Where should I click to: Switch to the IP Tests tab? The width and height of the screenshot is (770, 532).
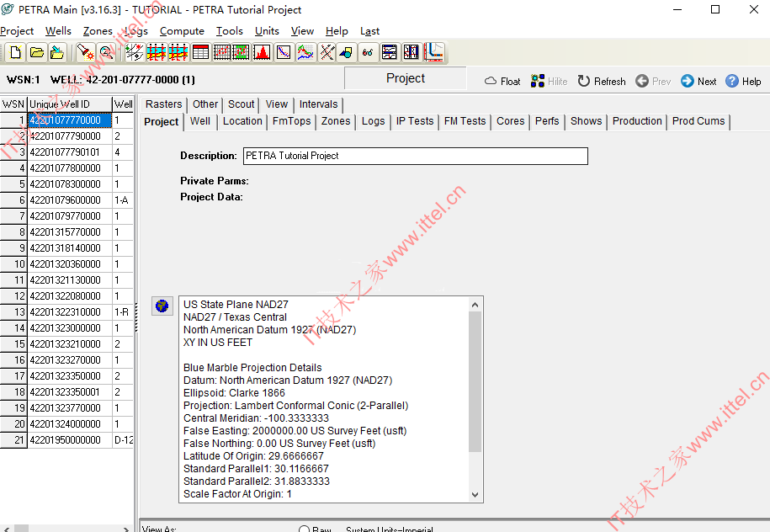click(x=415, y=121)
